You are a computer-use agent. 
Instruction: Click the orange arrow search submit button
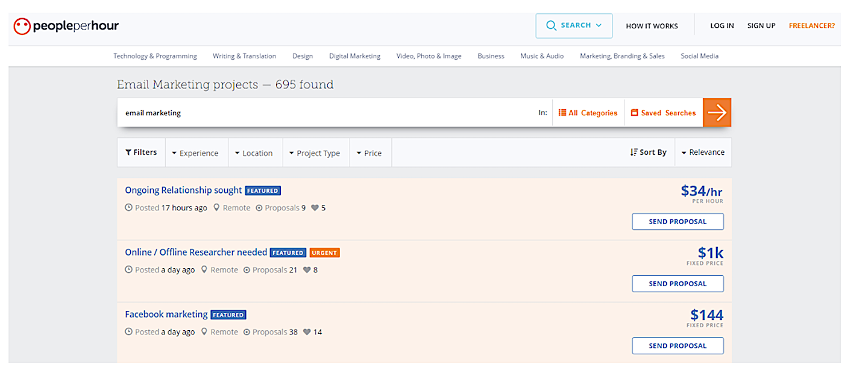717,113
